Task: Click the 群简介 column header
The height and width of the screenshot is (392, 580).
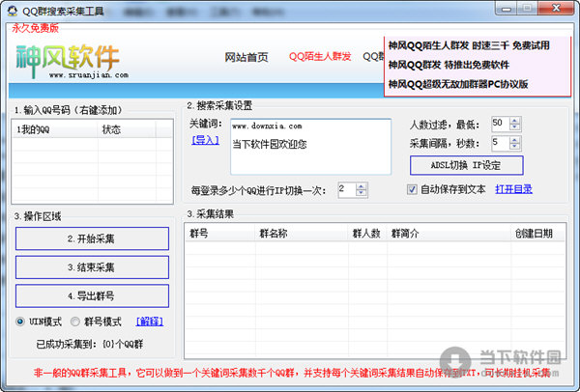Action: point(449,234)
